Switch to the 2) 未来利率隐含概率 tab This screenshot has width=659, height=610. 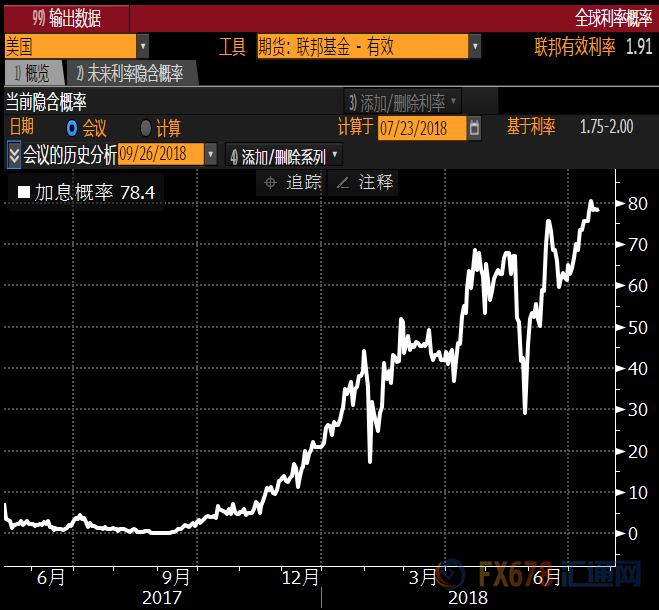tap(131, 73)
